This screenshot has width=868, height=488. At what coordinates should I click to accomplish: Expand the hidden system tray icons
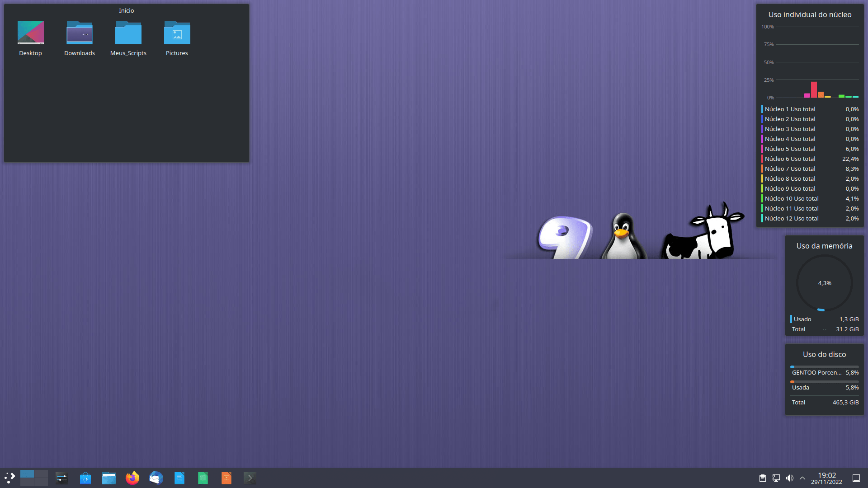point(802,478)
